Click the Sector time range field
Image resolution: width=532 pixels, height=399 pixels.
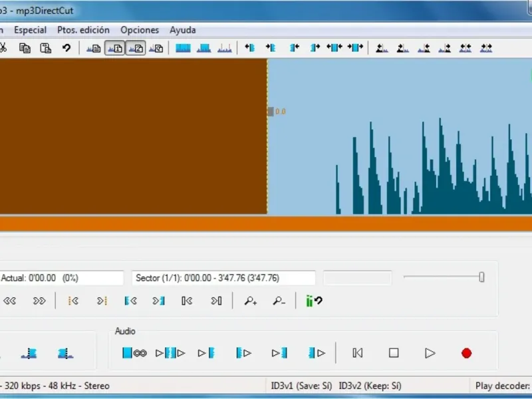(x=223, y=278)
